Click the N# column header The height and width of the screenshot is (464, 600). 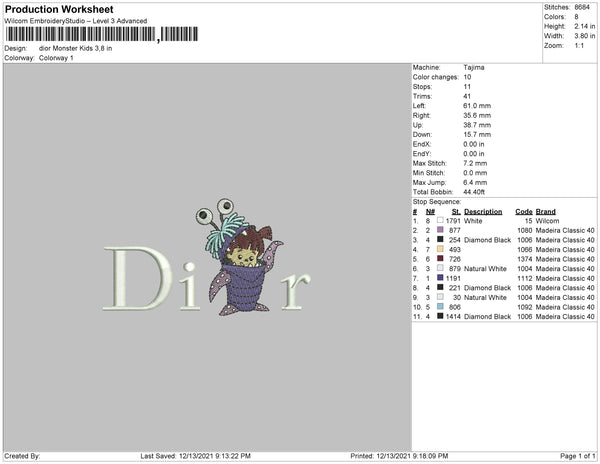(430, 212)
